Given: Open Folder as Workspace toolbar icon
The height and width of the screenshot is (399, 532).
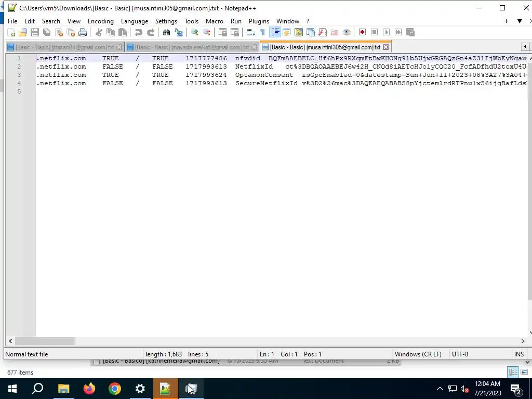Looking at the screenshot, I should tap(335, 32).
